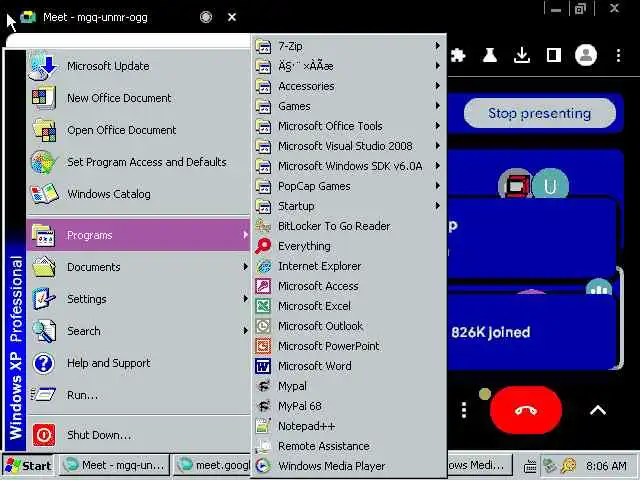Expand the Startup folder
The width and height of the screenshot is (640, 480).
pyautogui.click(x=349, y=206)
